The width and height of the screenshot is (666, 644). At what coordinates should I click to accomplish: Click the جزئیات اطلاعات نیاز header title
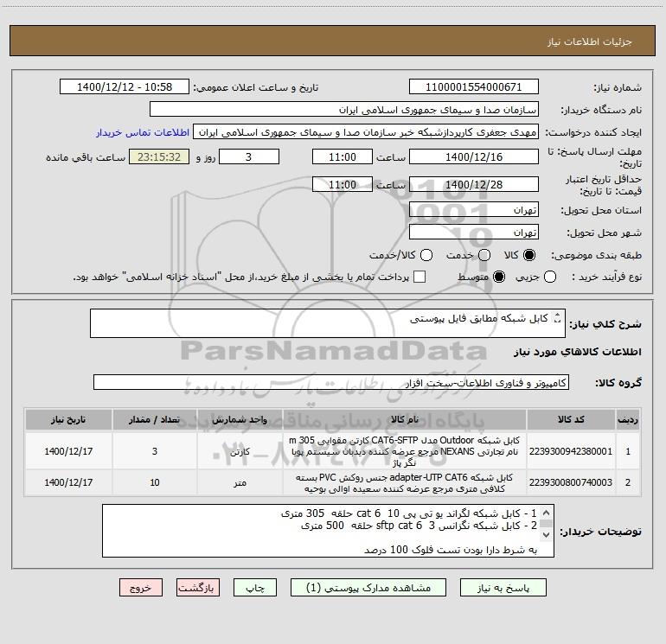[590, 41]
